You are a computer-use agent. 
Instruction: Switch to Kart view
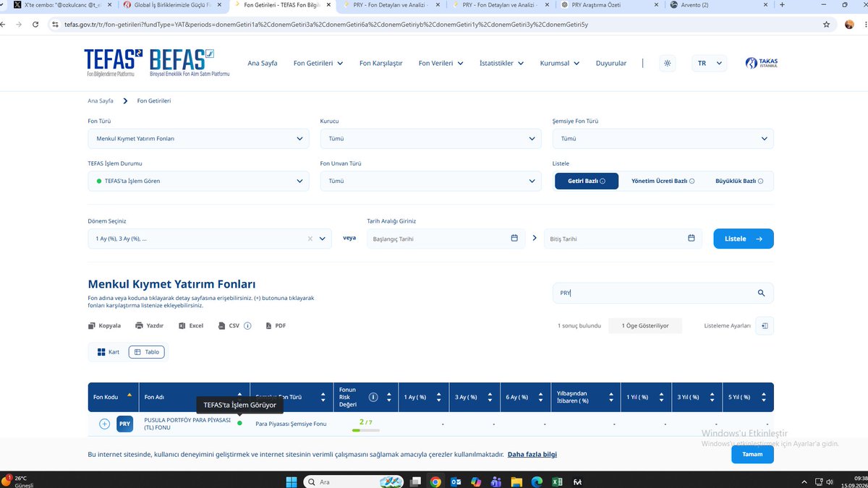click(108, 352)
